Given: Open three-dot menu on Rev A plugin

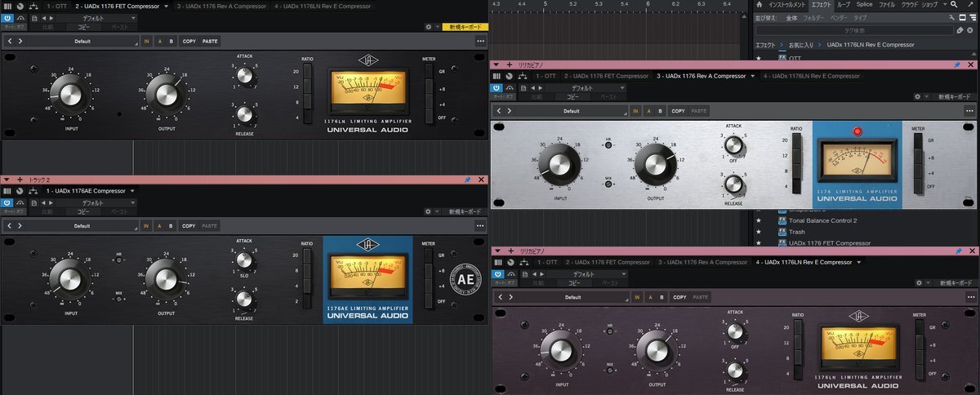Looking at the screenshot, I should coord(970,111).
